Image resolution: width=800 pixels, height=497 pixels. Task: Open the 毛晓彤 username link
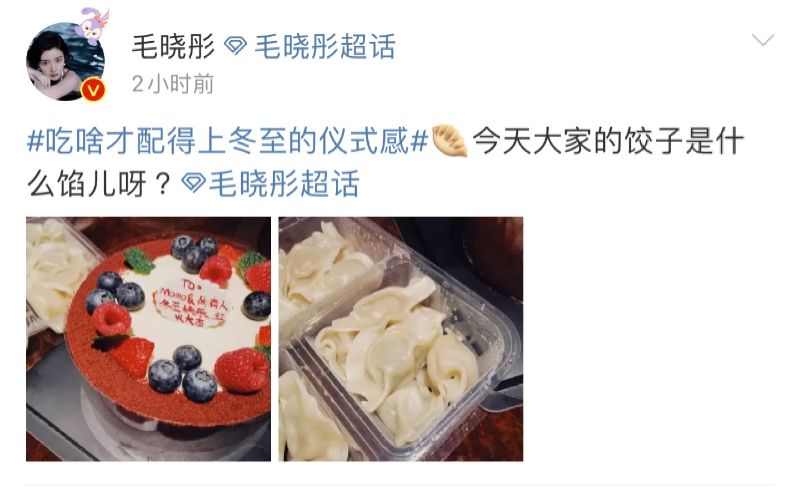click(173, 46)
